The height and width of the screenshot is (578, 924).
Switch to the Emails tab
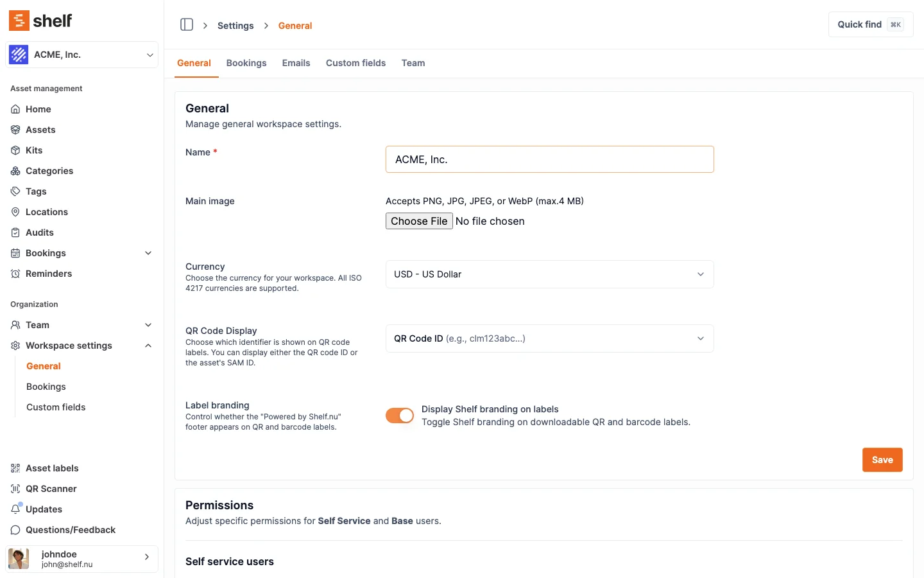pos(296,63)
